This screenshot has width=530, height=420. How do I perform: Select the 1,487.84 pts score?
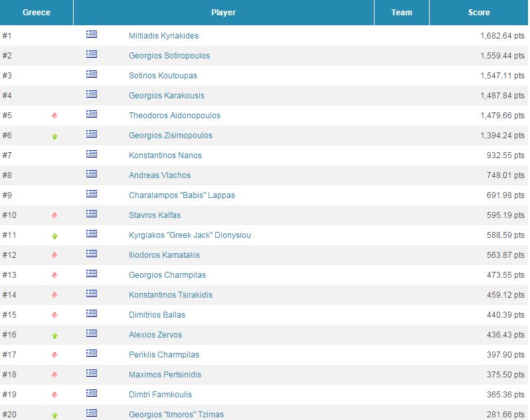(502, 95)
